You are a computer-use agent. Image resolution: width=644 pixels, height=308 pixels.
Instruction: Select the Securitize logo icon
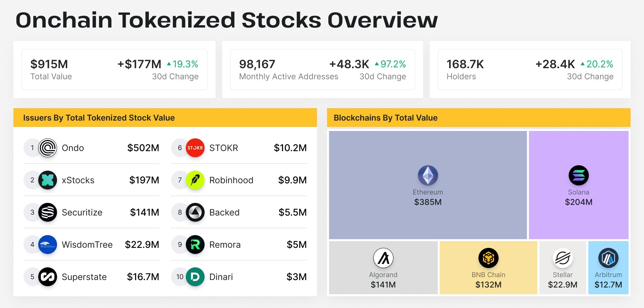tap(48, 212)
